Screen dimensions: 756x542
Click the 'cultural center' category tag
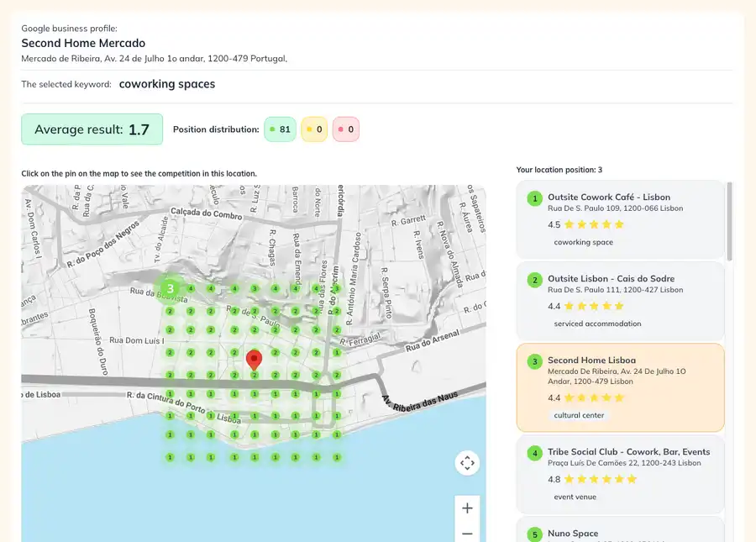579,415
